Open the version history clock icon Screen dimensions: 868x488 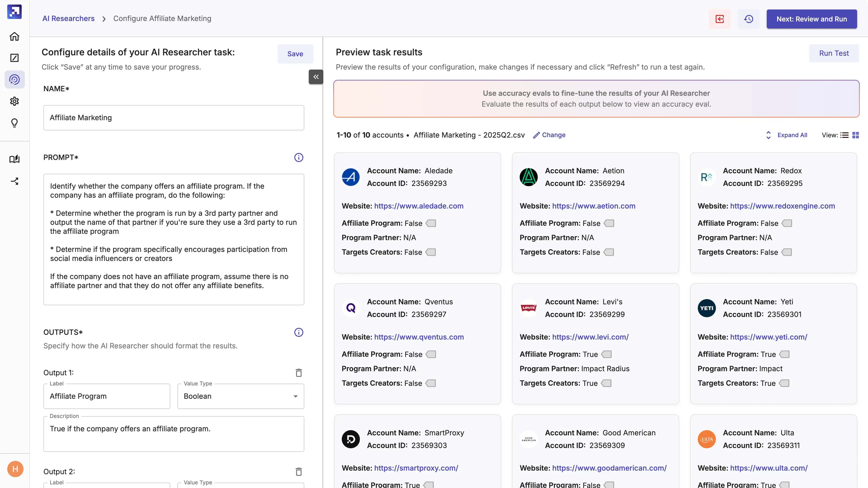(748, 19)
